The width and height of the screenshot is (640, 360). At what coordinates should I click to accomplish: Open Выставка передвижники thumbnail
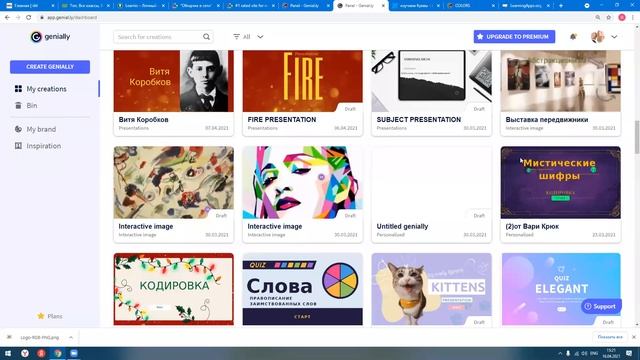[x=560, y=81]
